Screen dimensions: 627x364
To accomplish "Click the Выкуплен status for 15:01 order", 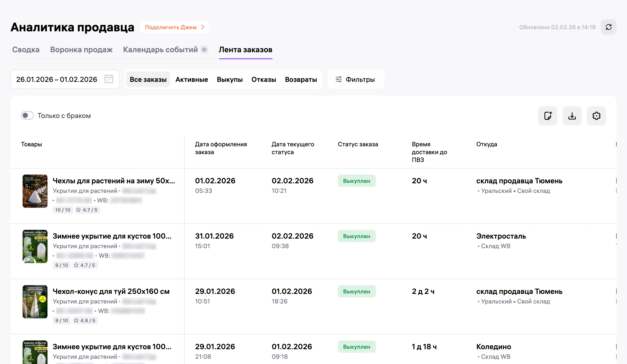I will (x=357, y=236).
